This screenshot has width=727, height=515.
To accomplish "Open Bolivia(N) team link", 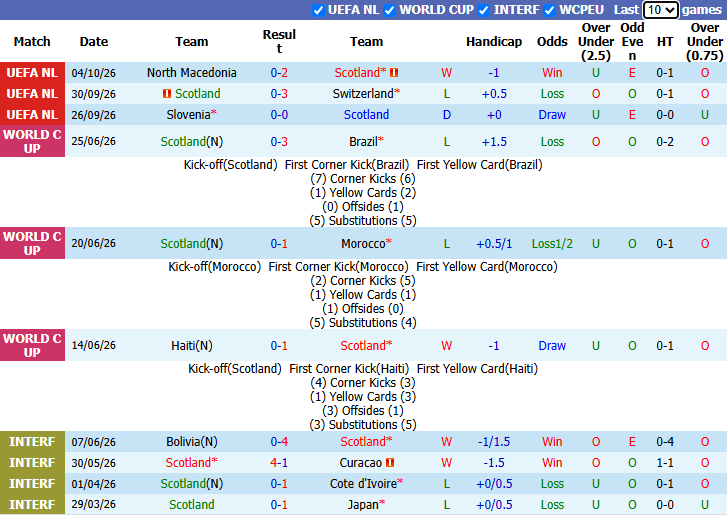I will (191, 442).
